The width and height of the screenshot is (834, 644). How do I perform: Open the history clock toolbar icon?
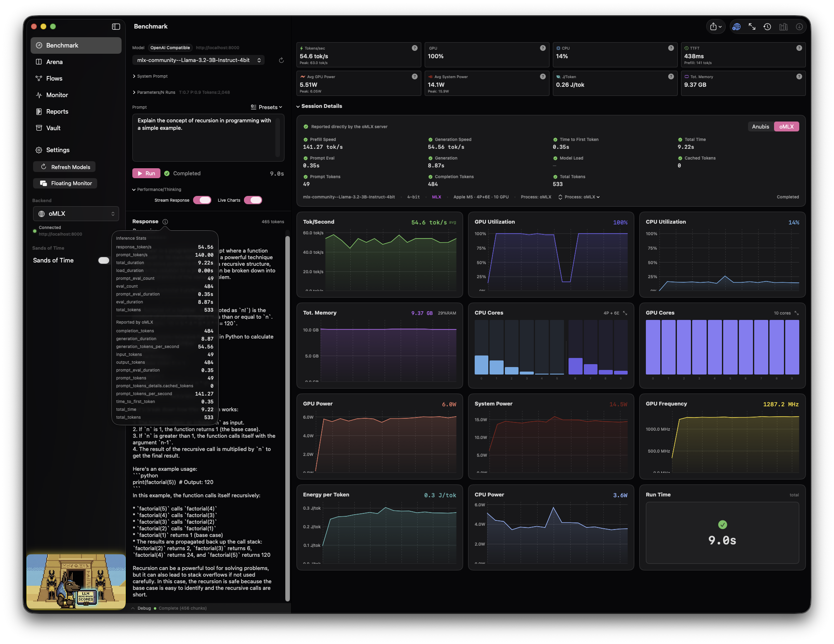pos(767,27)
